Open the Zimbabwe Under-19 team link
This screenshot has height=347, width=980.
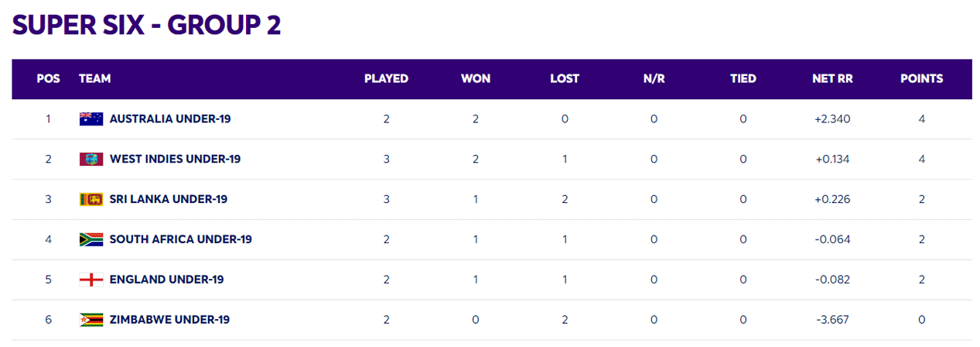coord(169,320)
